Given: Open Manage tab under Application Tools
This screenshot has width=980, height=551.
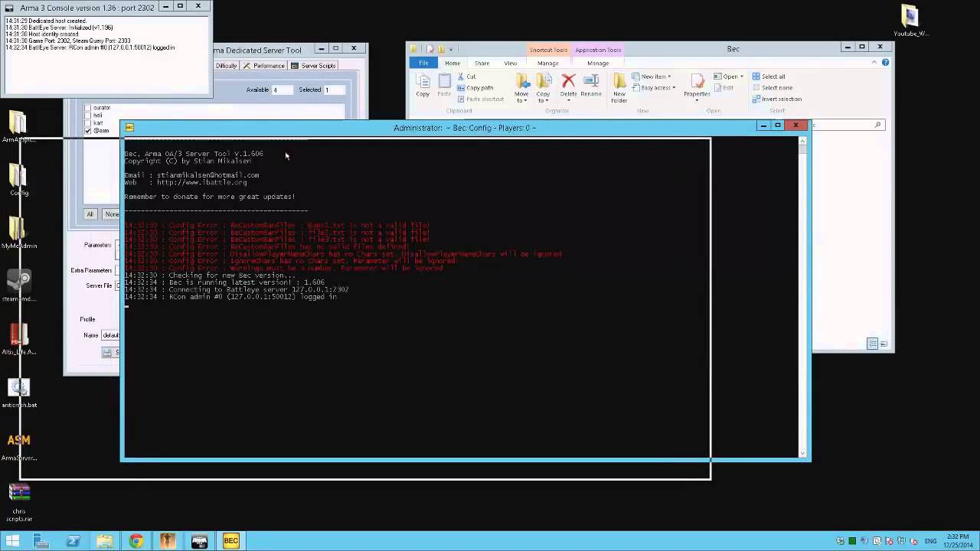Looking at the screenshot, I should point(598,63).
